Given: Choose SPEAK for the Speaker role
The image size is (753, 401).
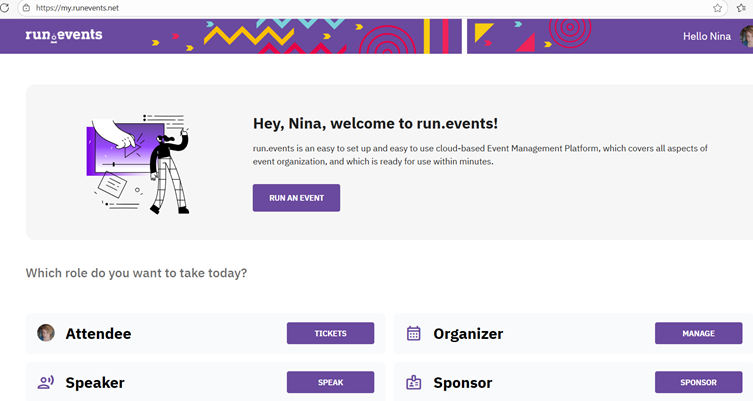Looking at the screenshot, I should (x=330, y=382).
